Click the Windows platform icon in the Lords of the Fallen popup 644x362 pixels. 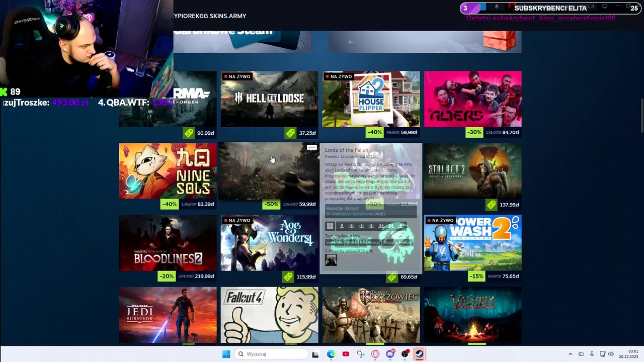pos(330,226)
